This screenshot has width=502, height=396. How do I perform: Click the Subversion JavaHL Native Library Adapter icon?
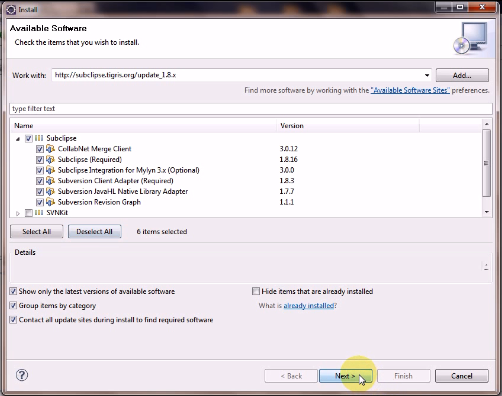click(50, 191)
